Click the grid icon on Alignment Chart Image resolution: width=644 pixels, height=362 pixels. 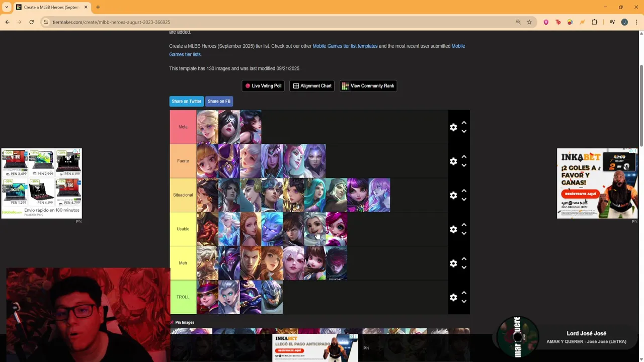point(296,86)
